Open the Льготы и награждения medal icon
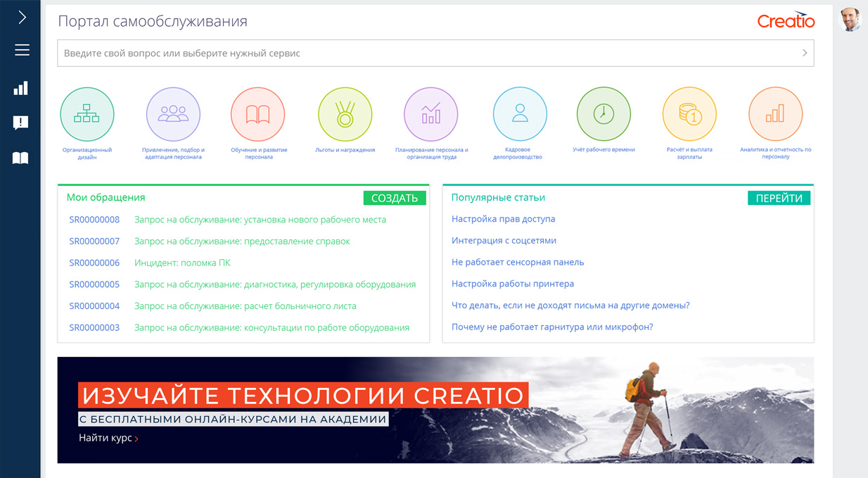 pyautogui.click(x=345, y=114)
